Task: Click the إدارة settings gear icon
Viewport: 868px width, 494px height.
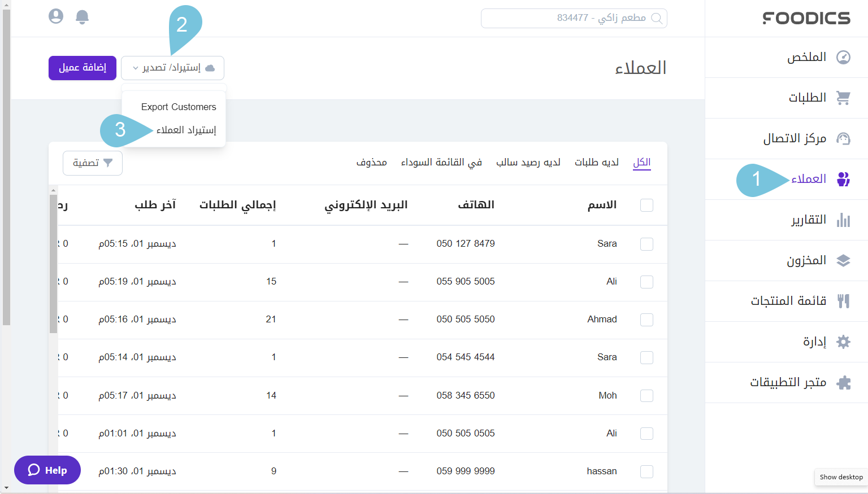Action: click(x=843, y=342)
